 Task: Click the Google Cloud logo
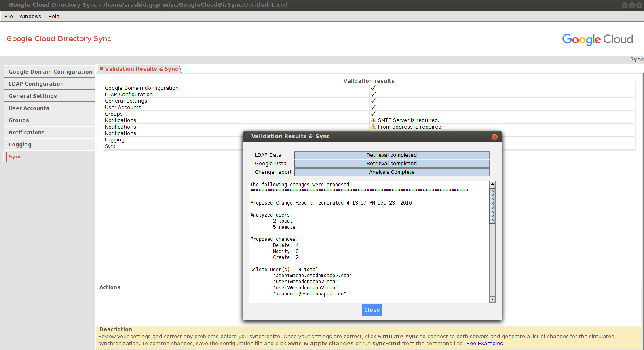(598, 39)
